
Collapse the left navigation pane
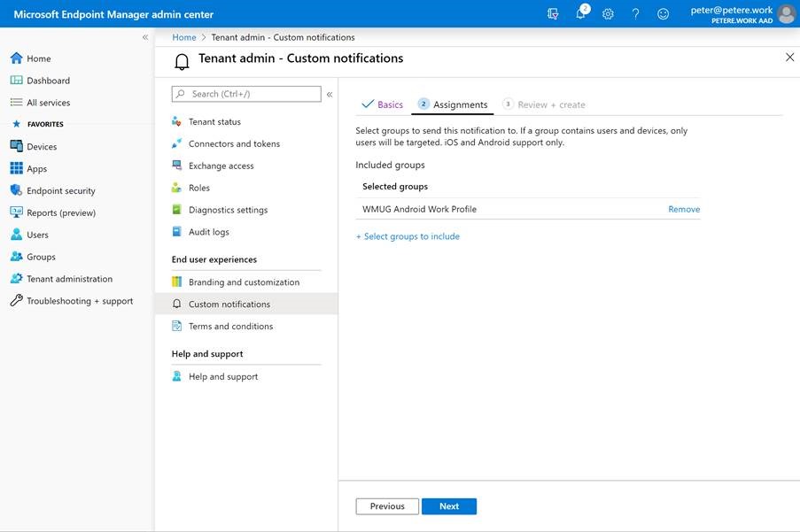tap(144, 36)
